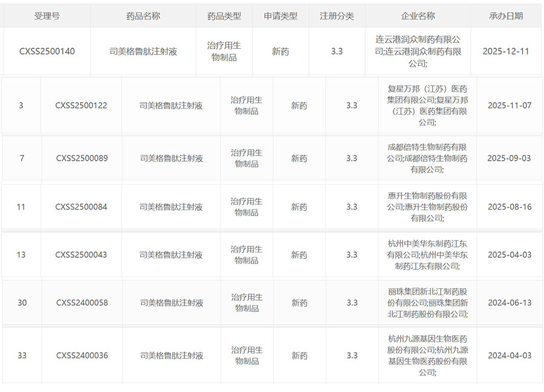Screen dimensions: 544x392
Task: Click row number 30 cell
Action: 22,303
